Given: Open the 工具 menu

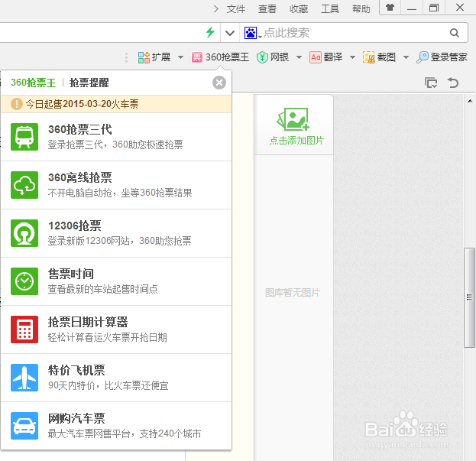Looking at the screenshot, I should (x=330, y=9).
